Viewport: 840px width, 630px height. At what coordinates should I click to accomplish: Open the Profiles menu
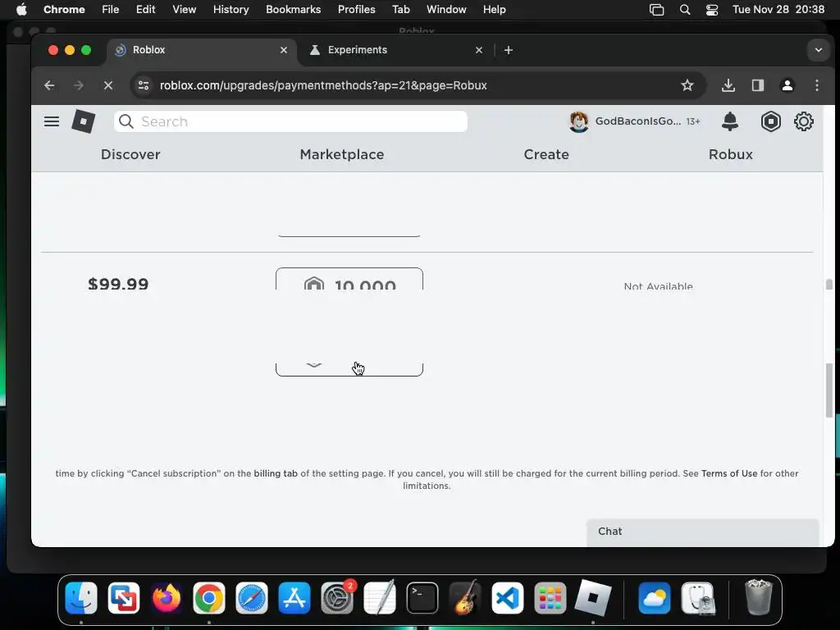point(356,9)
